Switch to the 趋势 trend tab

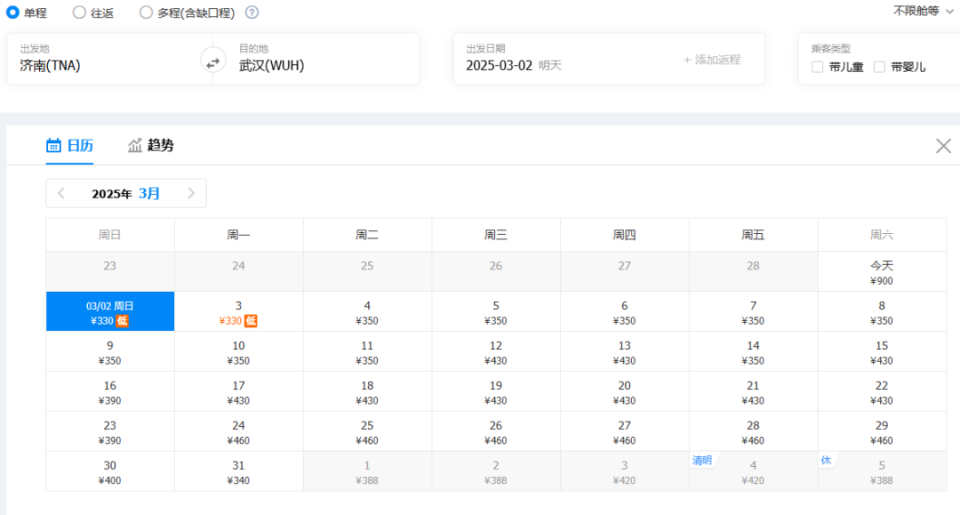[x=151, y=146]
